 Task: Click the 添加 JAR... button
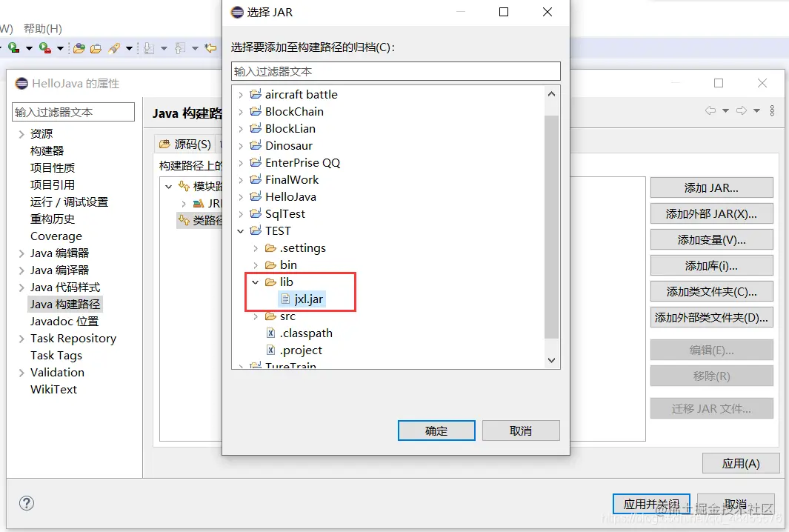pos(711,187)
